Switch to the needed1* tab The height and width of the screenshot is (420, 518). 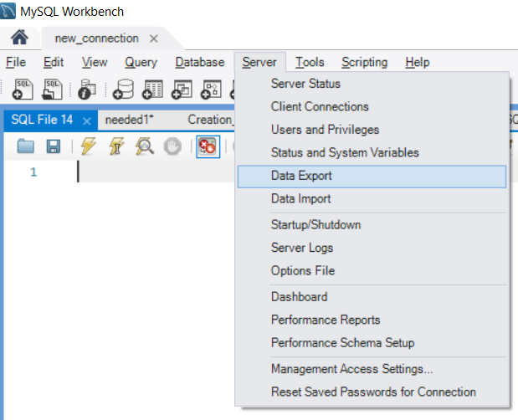(x=129, y=120)
